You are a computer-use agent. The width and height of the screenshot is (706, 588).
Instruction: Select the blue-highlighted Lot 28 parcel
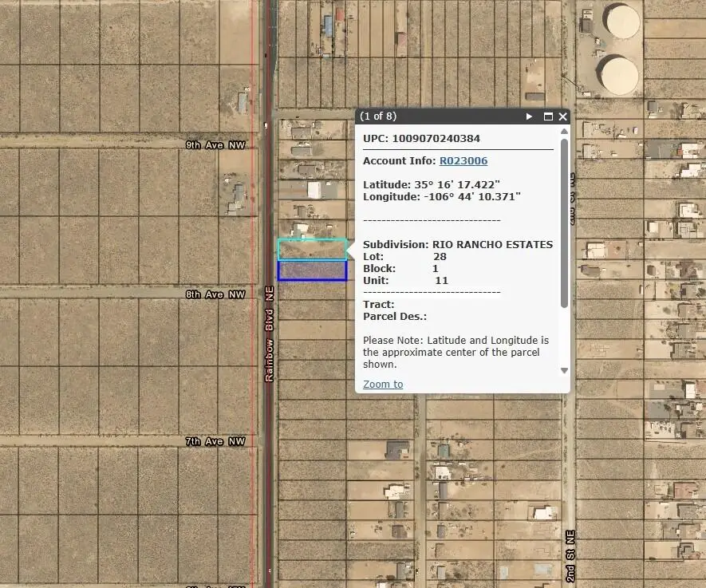coord(313,271)
